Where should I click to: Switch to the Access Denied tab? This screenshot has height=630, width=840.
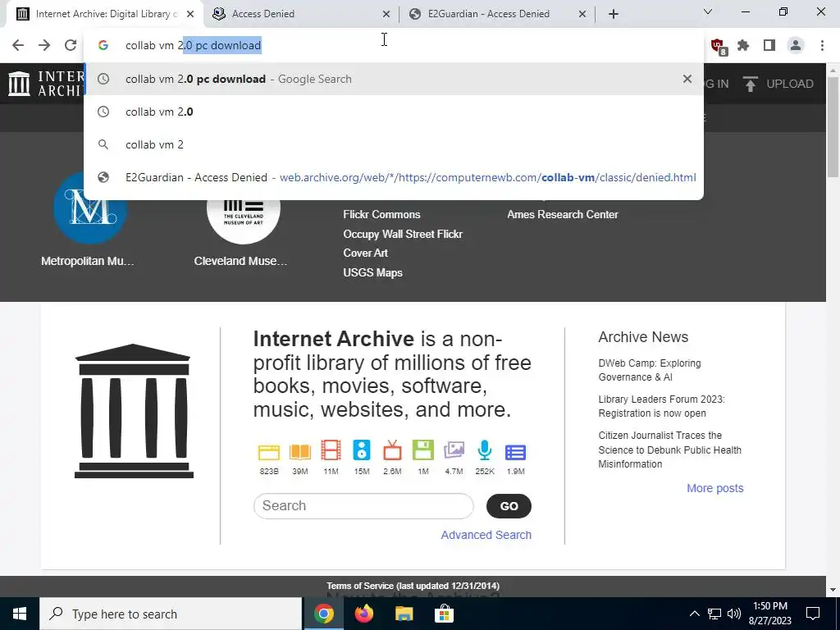301,14
